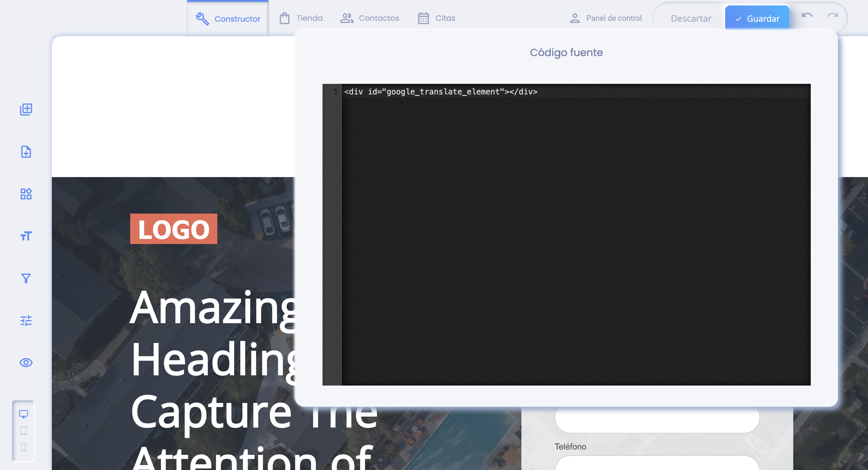
Task: Click in the source code editor line 1
Action: [576, 92]
